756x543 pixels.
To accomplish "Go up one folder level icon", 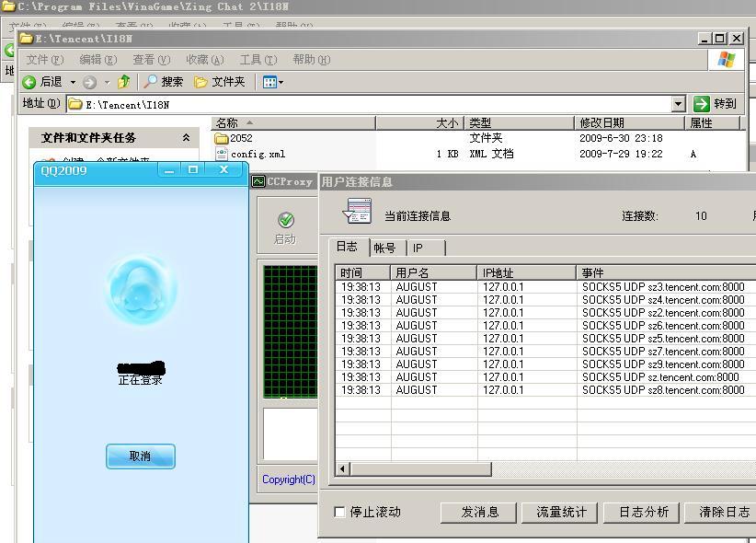I will tap(124, 82).
